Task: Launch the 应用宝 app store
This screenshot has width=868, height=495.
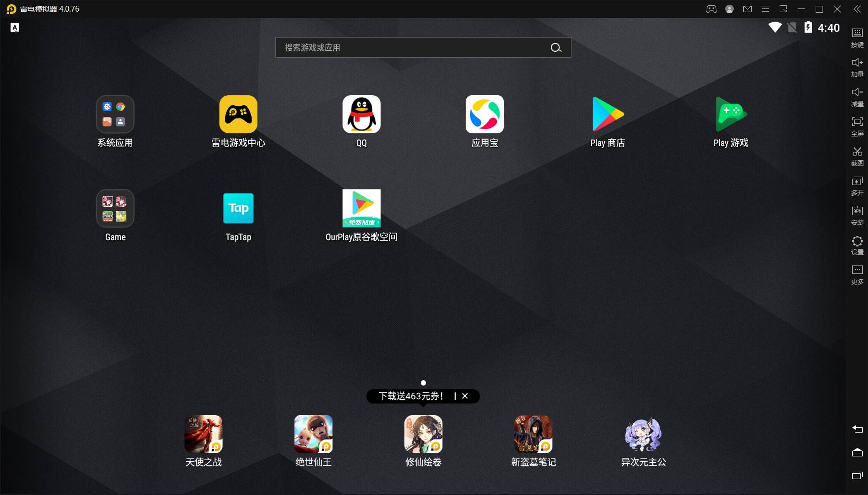Action: (485, 114)
